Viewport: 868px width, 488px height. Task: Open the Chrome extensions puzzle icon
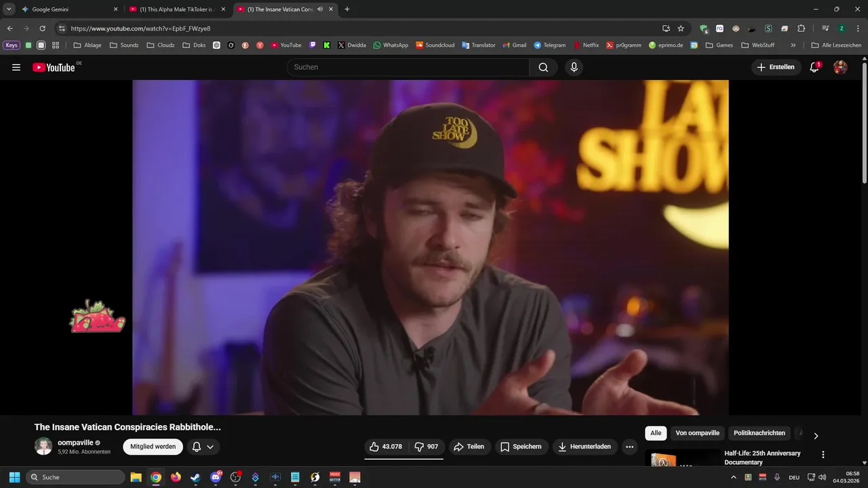click(801, 28)
